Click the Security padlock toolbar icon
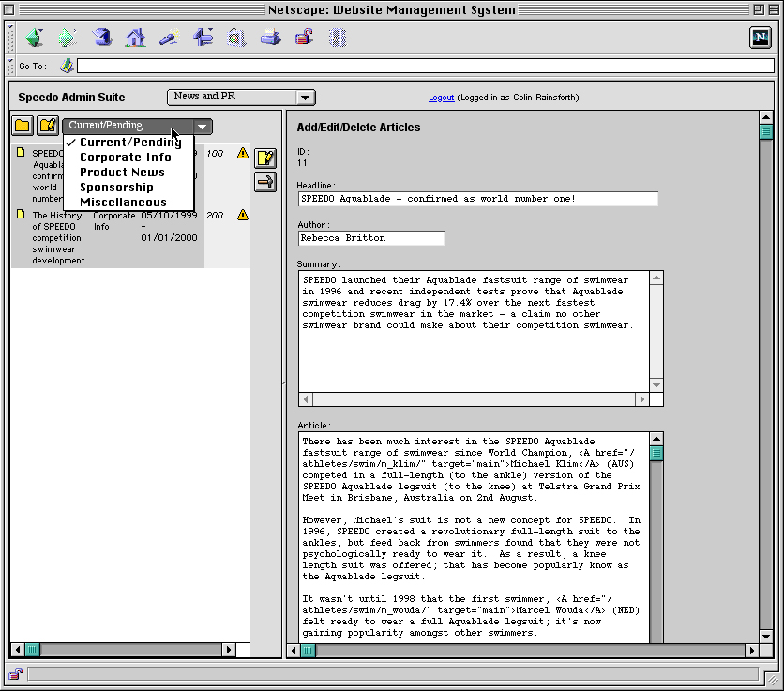 [x=304, y=38]
